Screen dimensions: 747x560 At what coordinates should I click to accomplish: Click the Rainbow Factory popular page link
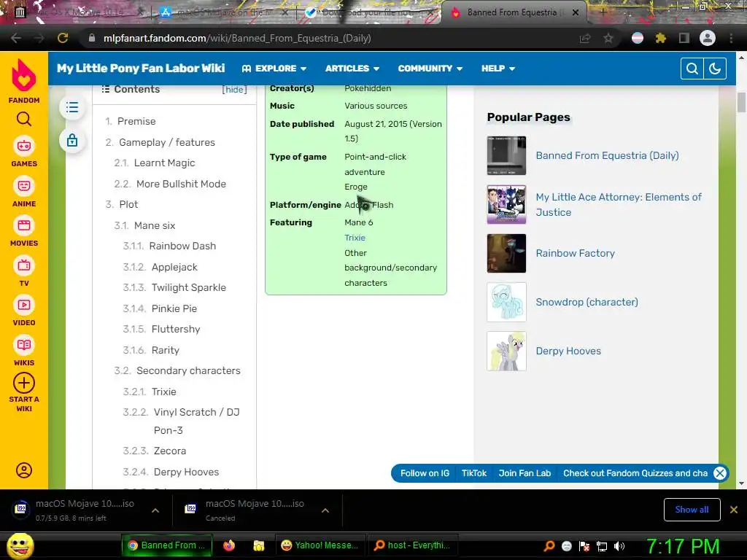(x=575, y=253)
